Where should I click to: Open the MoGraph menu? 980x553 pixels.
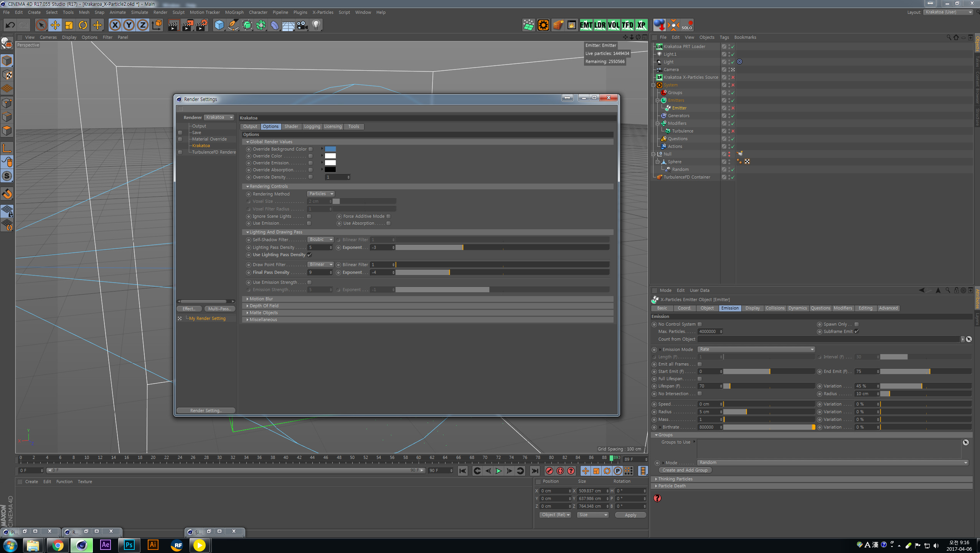[x=234, y=12]
